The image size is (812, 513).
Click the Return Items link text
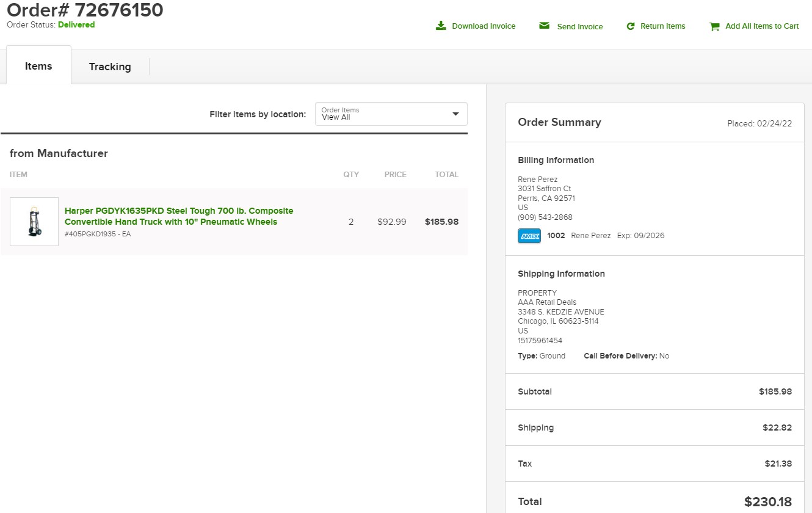(x=663, y=26)
